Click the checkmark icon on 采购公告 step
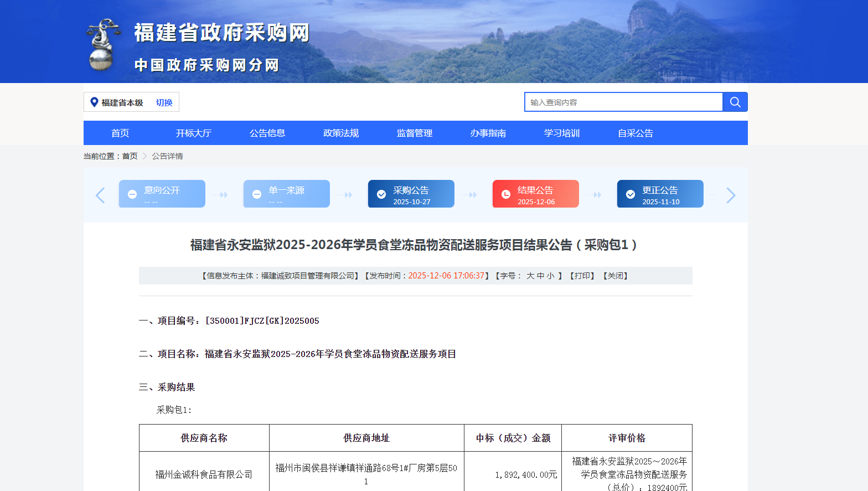 [x=381, y=194]
